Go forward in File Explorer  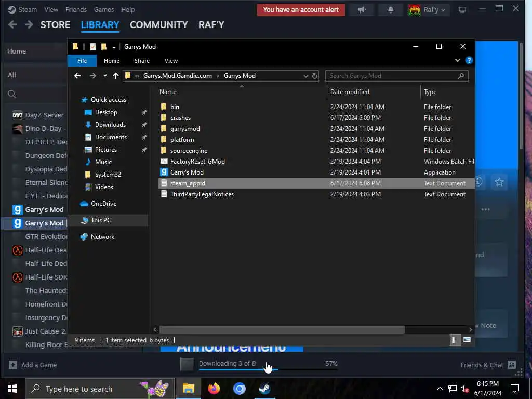92,76
